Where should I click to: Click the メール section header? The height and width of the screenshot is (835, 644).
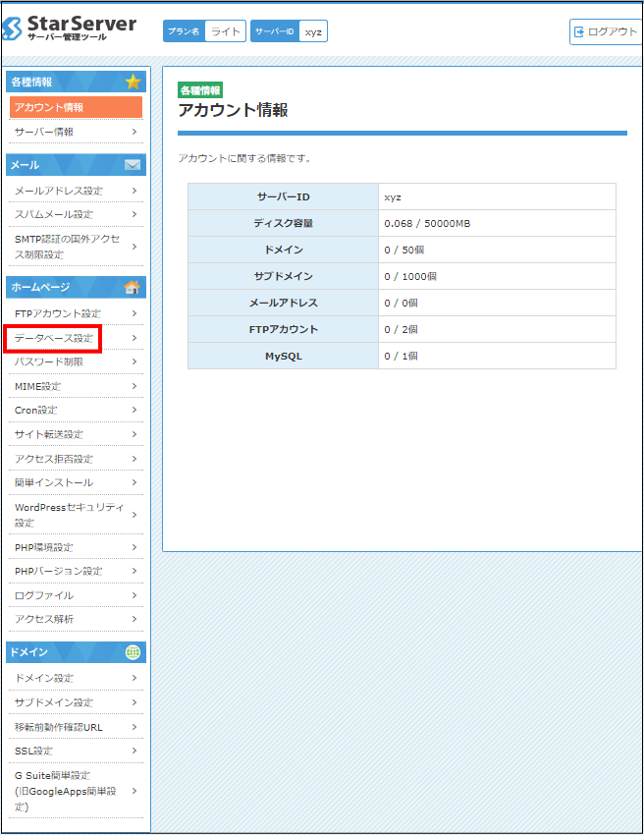pyautogui.click(x=76, y=165)
